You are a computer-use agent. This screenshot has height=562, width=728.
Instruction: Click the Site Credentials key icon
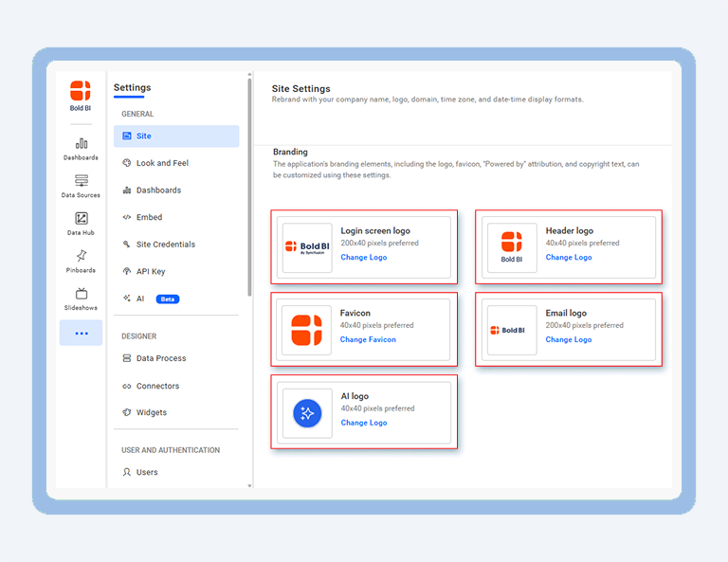pos(127,245)
